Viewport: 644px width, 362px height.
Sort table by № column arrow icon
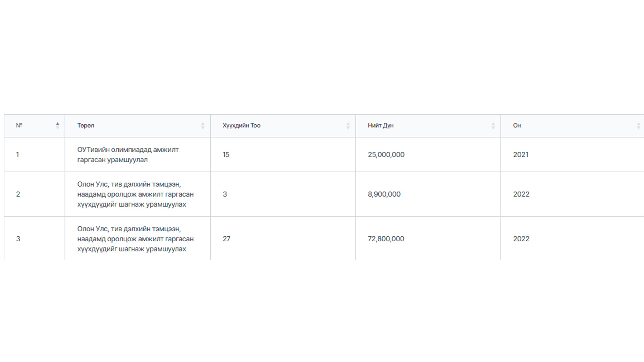(x=57, y=126)
